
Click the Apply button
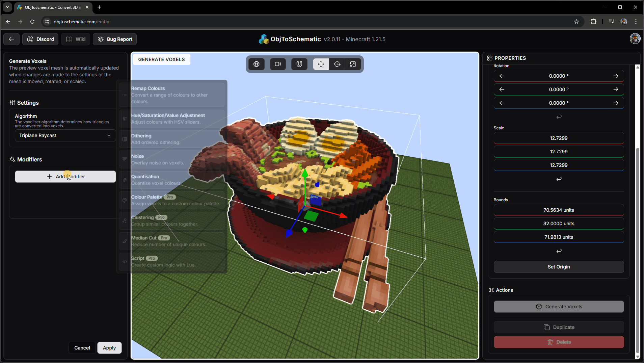click(x=109, y=348)
